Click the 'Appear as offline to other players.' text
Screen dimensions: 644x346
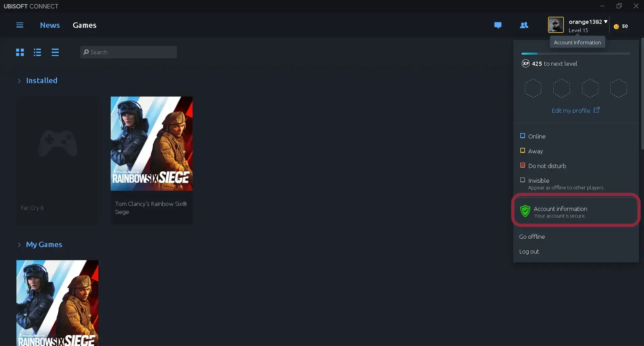pos(566,188)
